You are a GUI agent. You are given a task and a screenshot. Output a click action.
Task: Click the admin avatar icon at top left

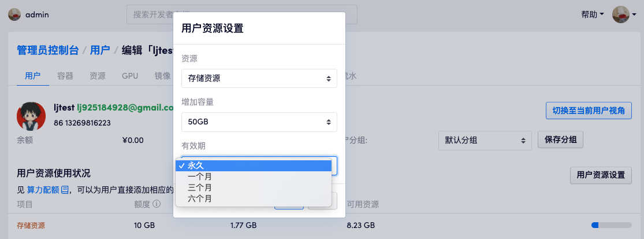14,14
